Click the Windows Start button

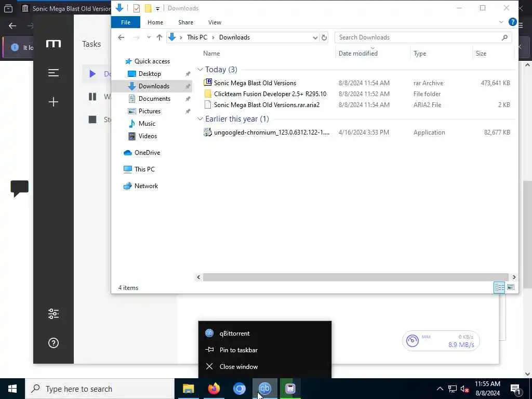[x=12, y=389]
